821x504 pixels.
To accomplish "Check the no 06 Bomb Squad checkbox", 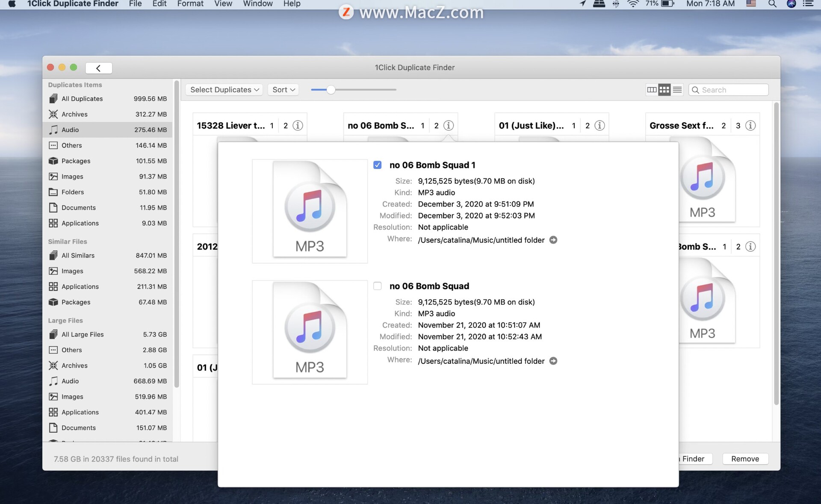I will [378, 286].
